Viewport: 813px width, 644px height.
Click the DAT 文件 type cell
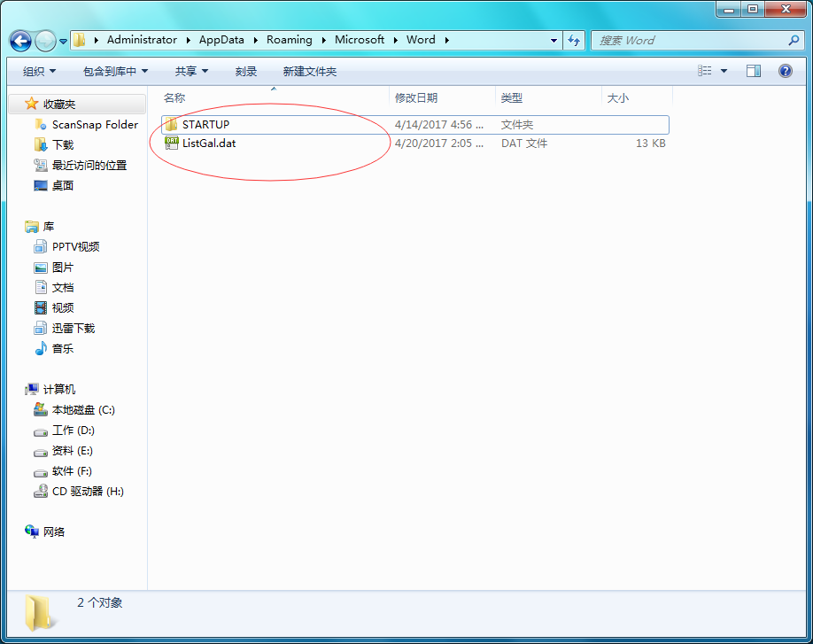[x=523, y=144]
